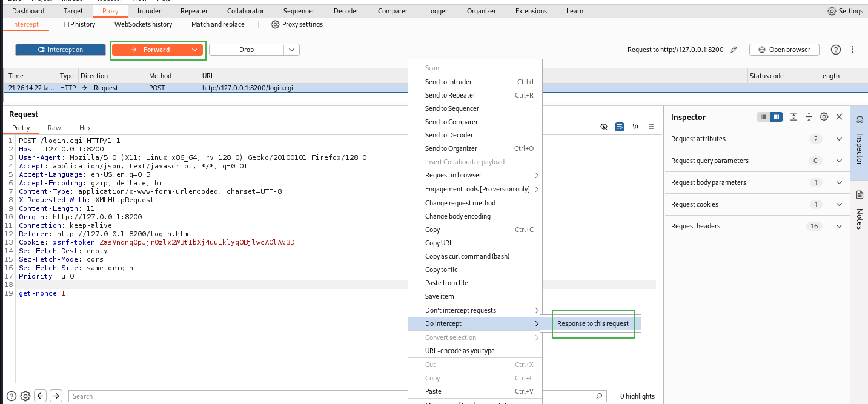Expand all Inspector sections icon
The width and height of the screenshot is (868, 404).
tap(793, 117)
